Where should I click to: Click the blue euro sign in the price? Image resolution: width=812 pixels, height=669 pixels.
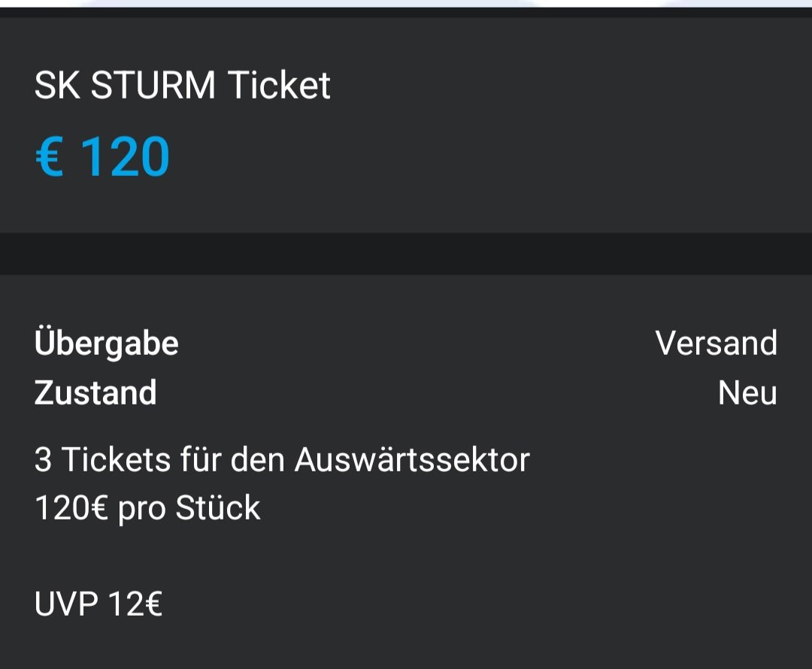point(50,156)
